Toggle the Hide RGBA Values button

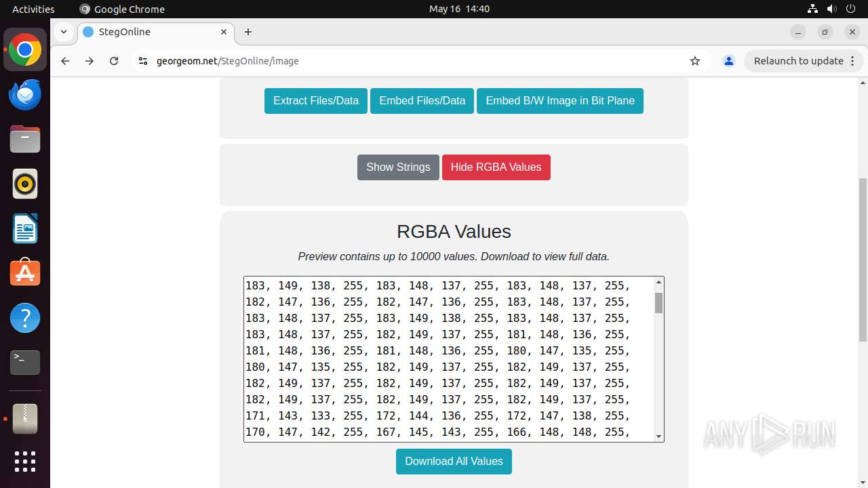pos(496,167)
